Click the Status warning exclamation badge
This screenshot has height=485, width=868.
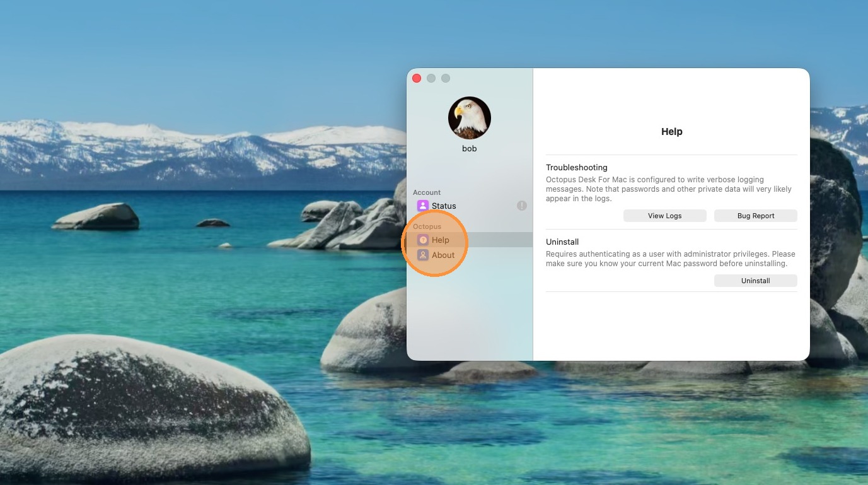[522, 206]
